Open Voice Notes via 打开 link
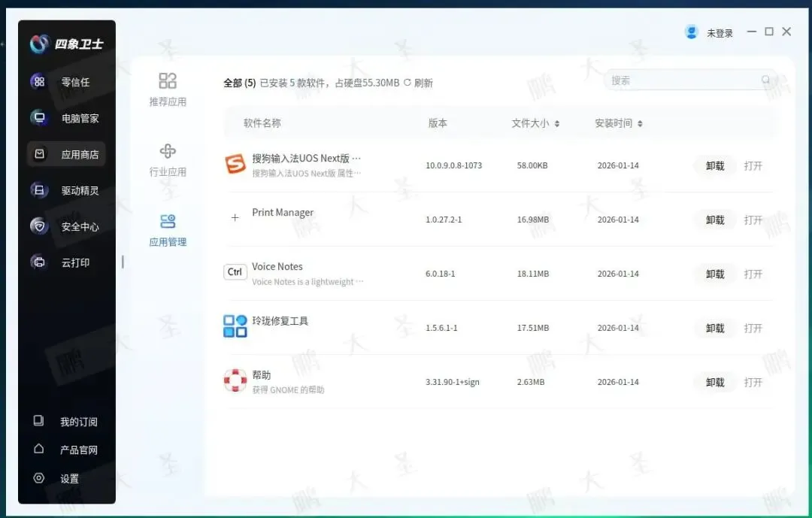Screen dimensions: 812x518 [x=753, y=274]
